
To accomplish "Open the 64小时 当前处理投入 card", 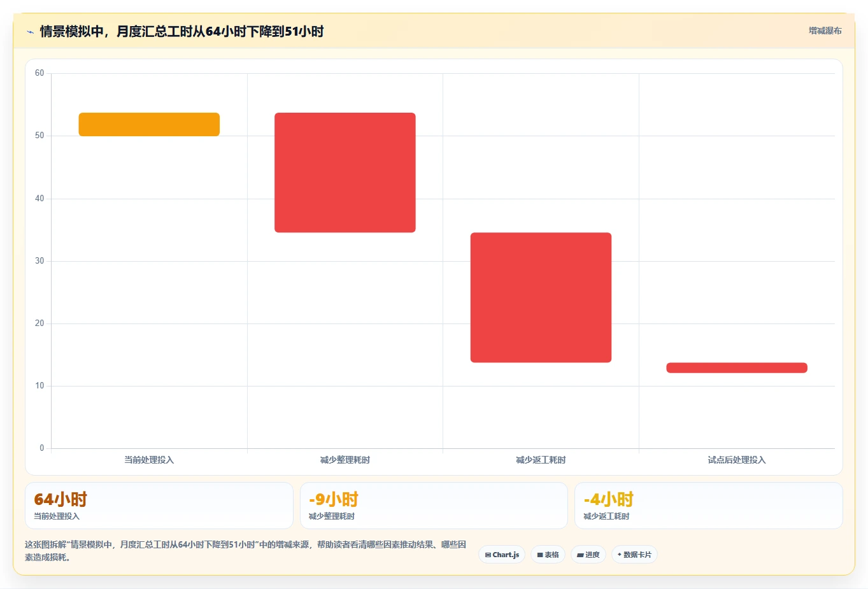I will tap(159, 506).
